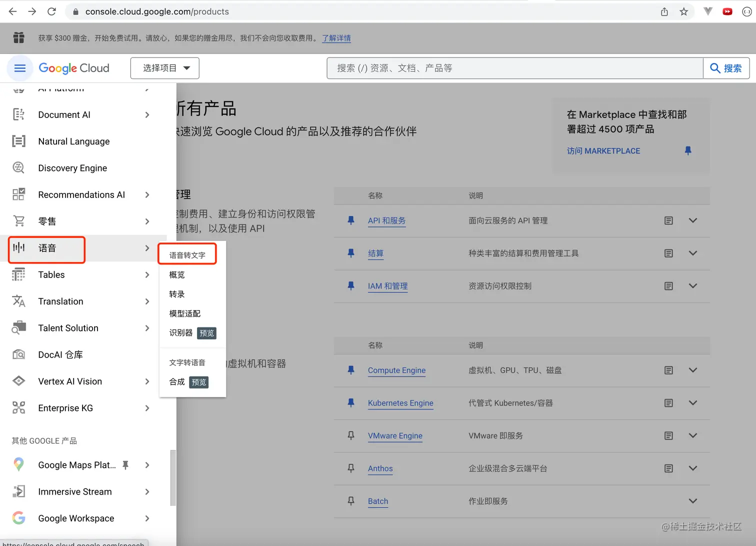The image size is (756, 546).
Task: Expand the IAM 和管理 row chevron
Action: [x=692, y=286]
